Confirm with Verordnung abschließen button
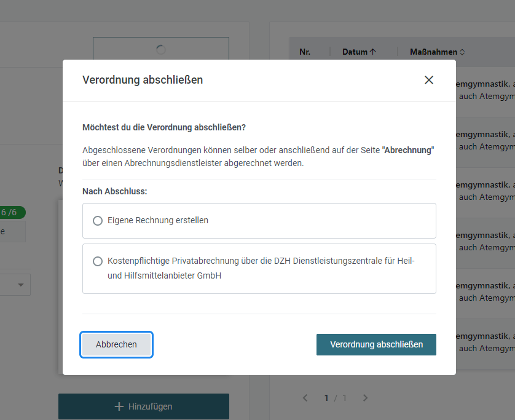The height and width of the screenshot is (420, 515). pos(376,344)
